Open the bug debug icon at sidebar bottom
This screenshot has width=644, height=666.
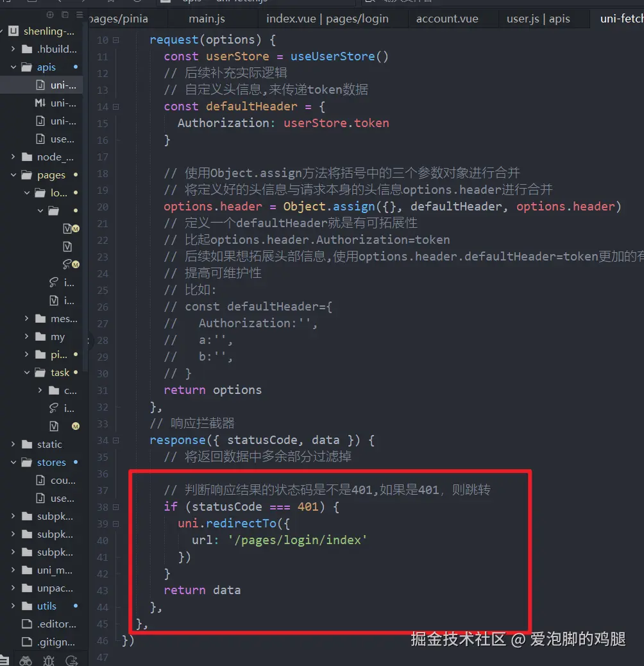click(49, 660)
